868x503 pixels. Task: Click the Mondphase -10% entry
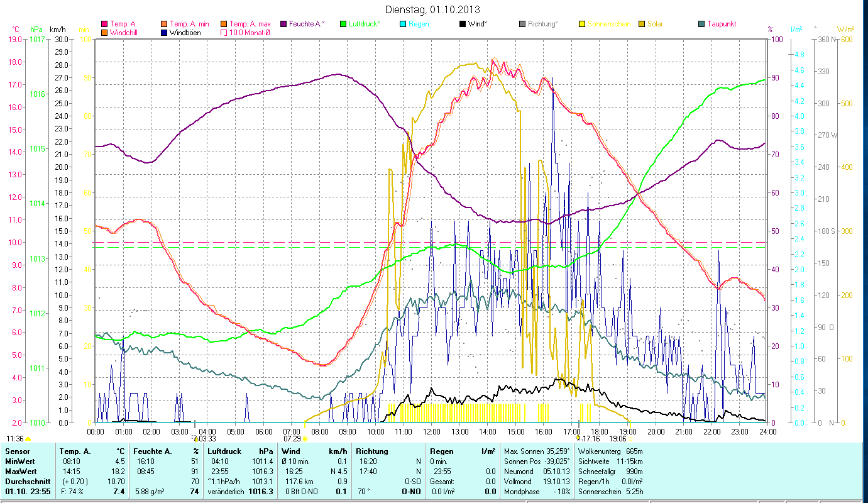coord(537,491)
